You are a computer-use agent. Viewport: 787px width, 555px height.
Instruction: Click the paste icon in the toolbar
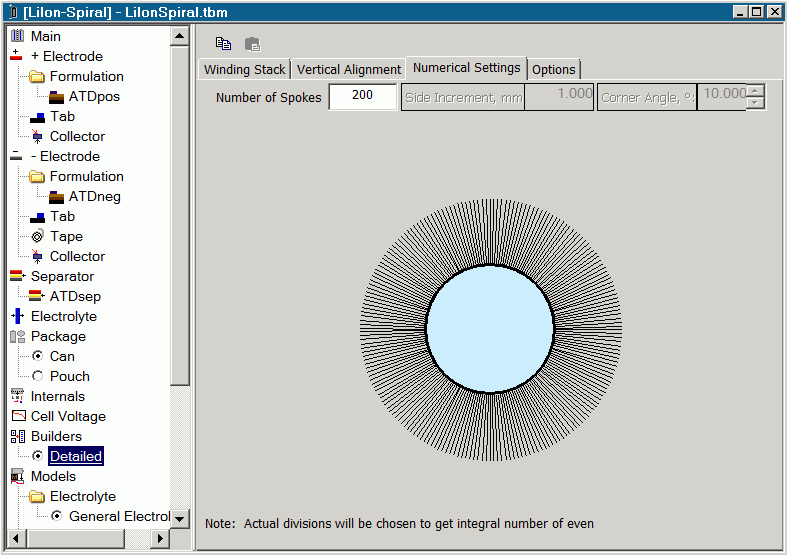point(252,44)
